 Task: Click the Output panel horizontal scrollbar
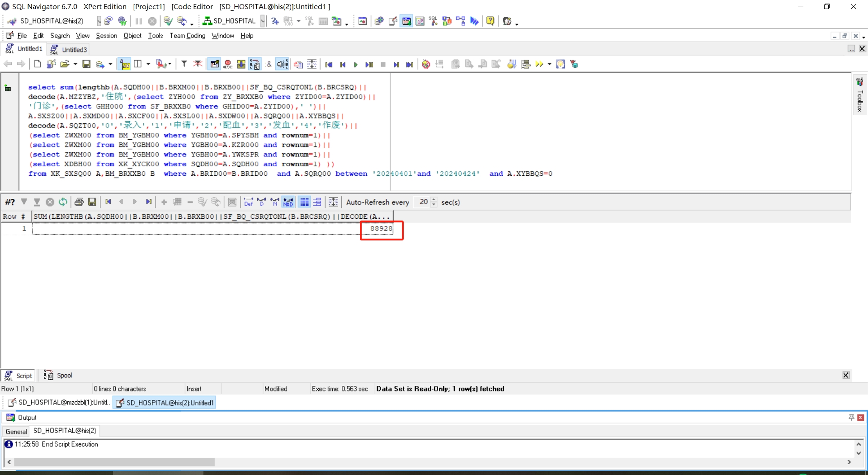114,462
